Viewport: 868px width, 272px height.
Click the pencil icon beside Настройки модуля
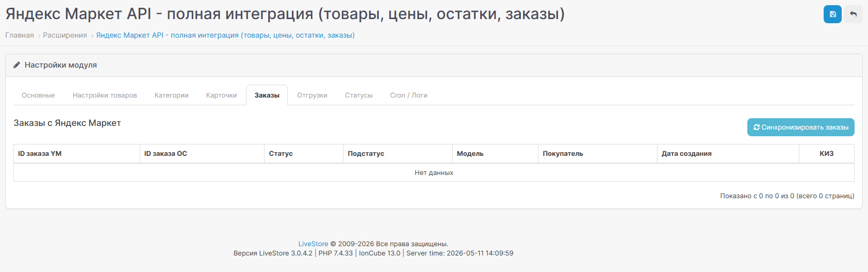coord(17,65)
